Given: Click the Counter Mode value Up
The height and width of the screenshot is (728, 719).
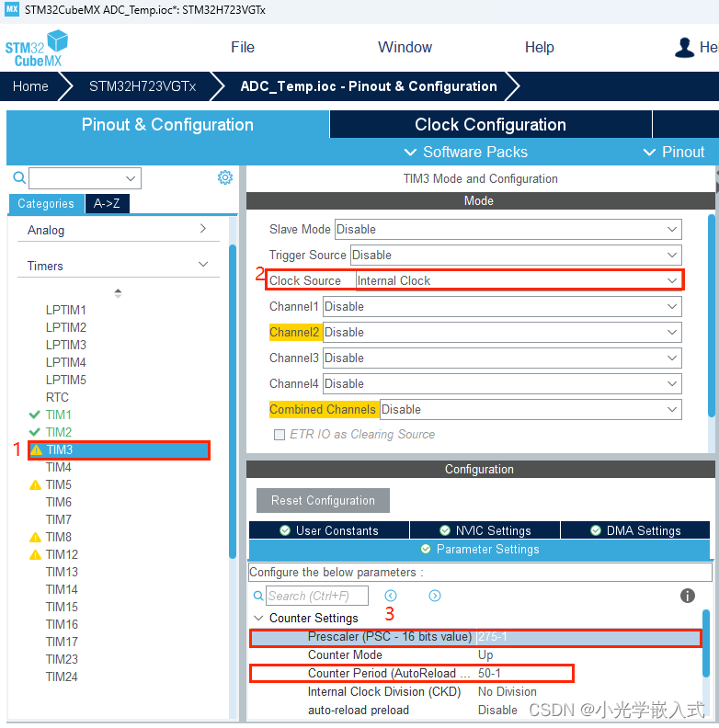Looking at the screenshot, I should [485, 655].
